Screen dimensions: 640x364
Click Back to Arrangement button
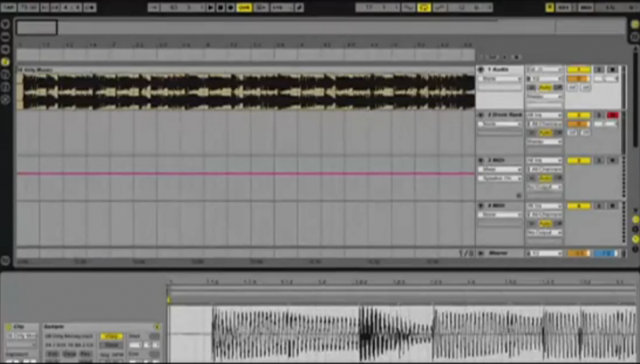point(262,7)
